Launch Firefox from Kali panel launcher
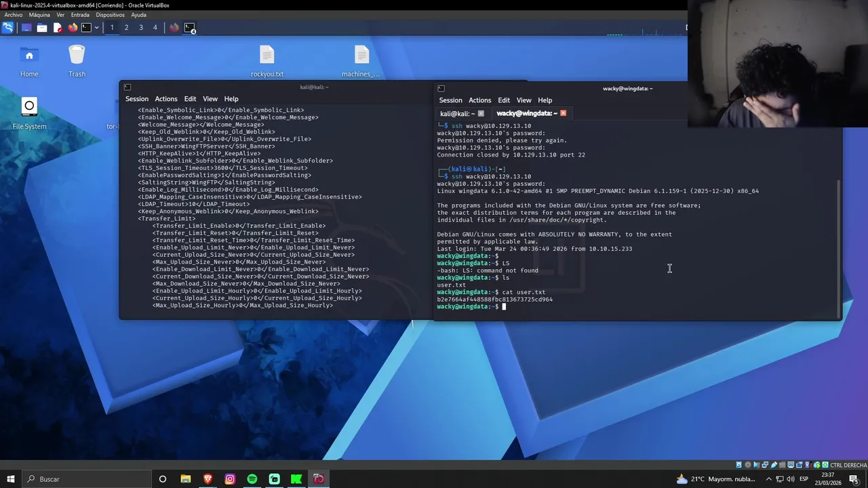This screenshot has height=488, width=868. tap(73, 28)
